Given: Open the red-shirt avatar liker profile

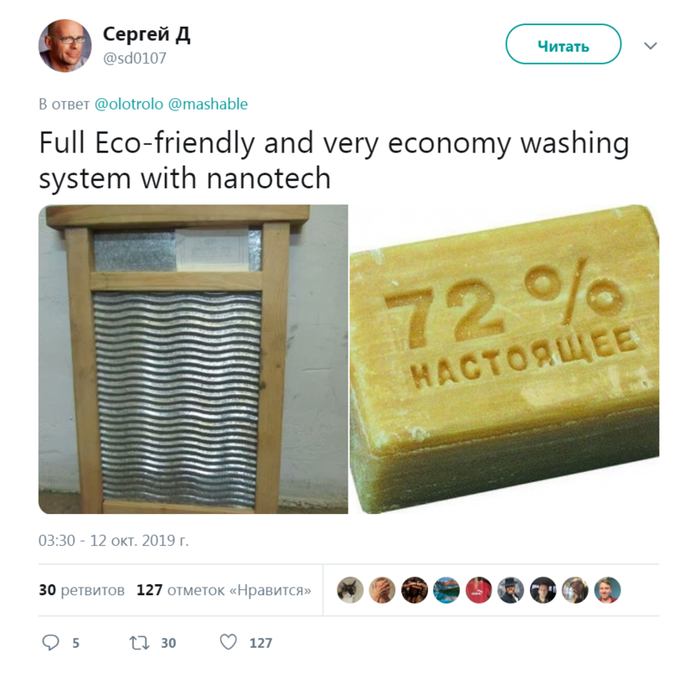Looking at the screenshot, I should 479,590.
